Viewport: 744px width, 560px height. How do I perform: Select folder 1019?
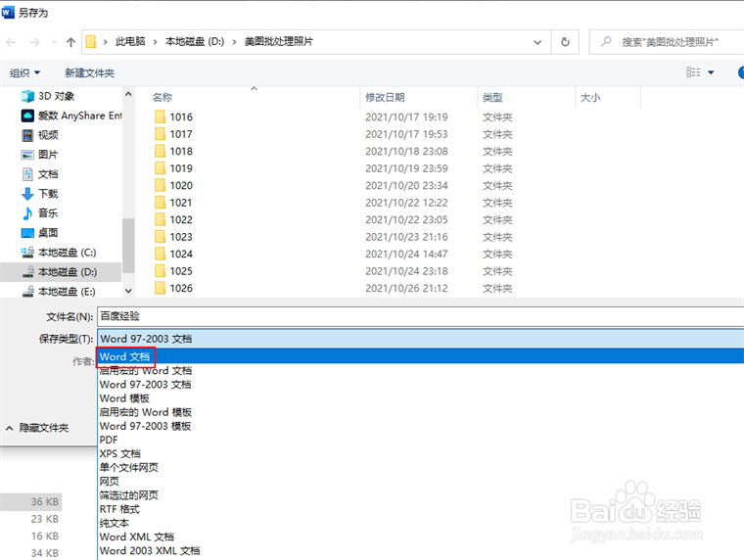point(173,168)
